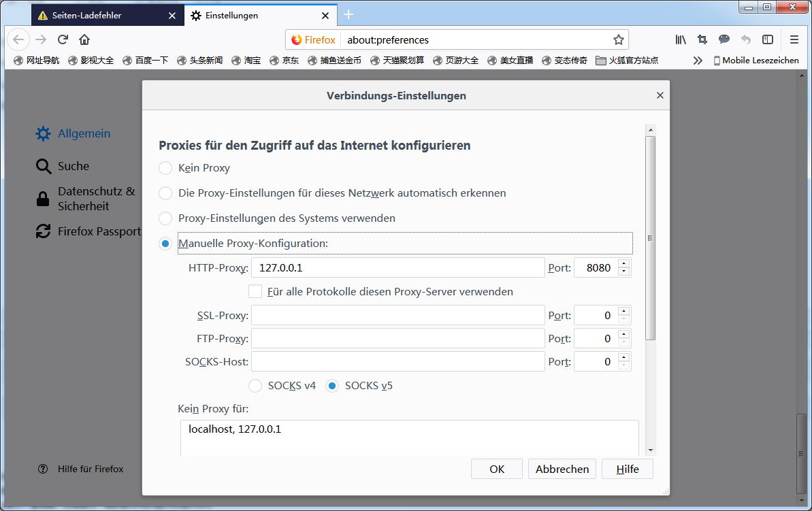Viewport: 812px width, 511px height.
Task: Toggle the sidebar view icon
Action: (768, 39)
